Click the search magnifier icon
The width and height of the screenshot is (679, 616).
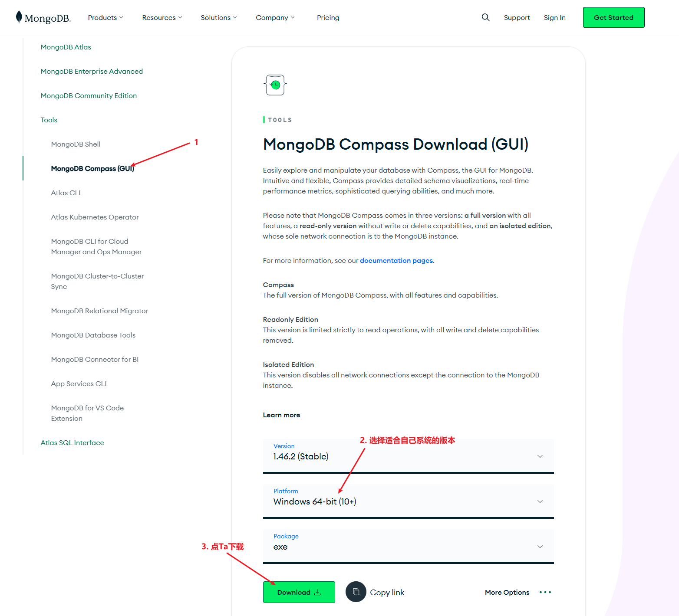(485, 17)
